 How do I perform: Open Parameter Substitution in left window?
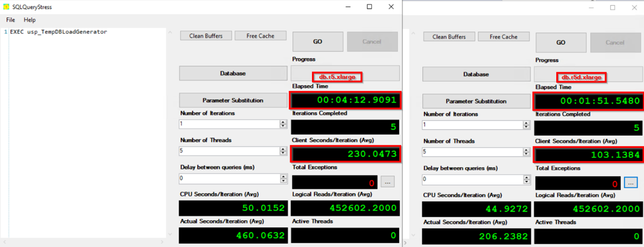pos(233,100)
